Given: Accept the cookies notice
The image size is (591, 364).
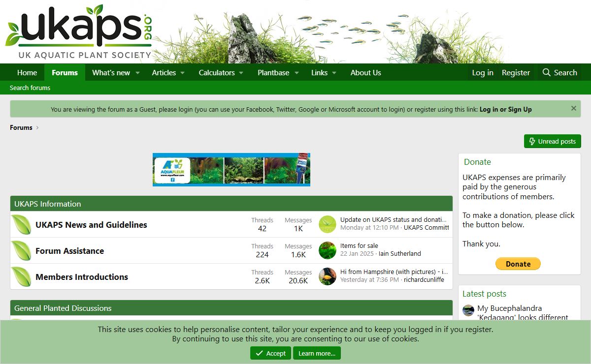Looking at the screenshot, I should click(270, 353).
